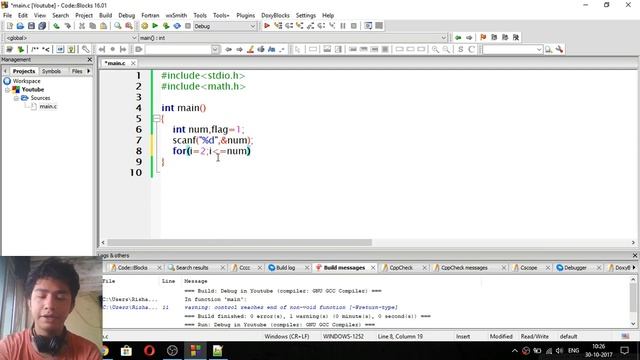Image resolution: width=640 pixels, height=360 pixels.
Task: Switch to the Debugger log tab
Action: click(575, 268)
